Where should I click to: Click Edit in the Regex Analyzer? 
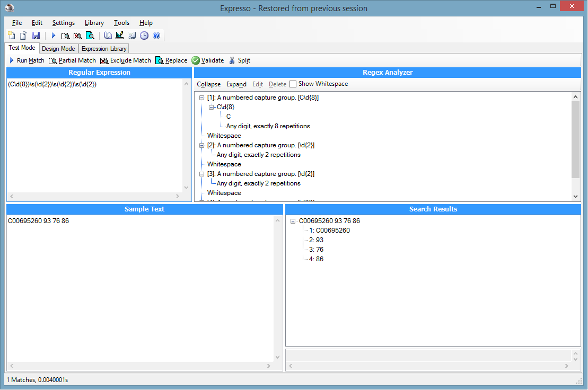click(x=258, y=84)
